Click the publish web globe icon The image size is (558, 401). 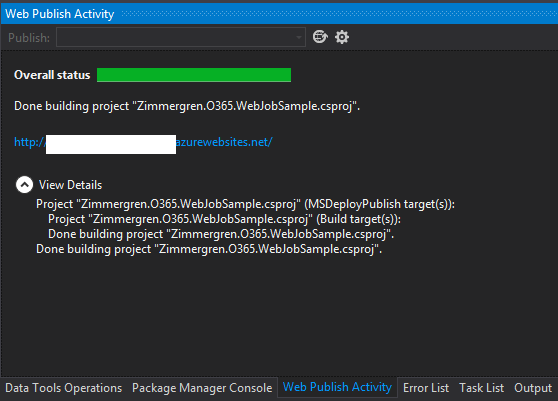320,37
